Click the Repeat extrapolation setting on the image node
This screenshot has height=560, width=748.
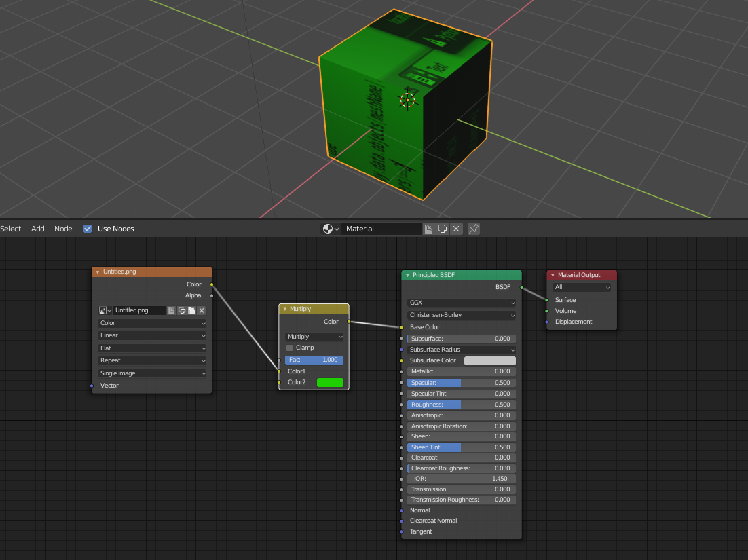coord(151,360)
